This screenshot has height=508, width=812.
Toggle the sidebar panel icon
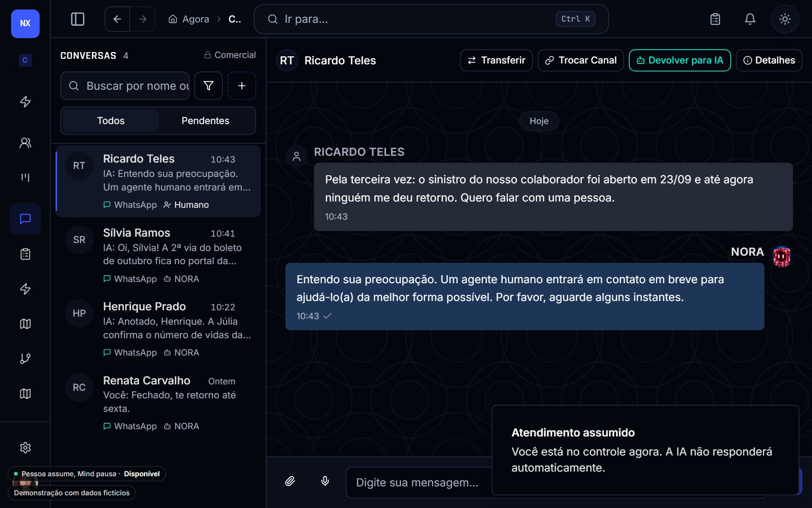77,19
